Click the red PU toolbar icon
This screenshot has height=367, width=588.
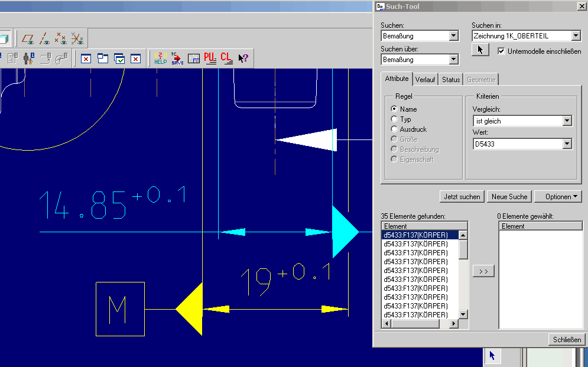pos(210,59)
